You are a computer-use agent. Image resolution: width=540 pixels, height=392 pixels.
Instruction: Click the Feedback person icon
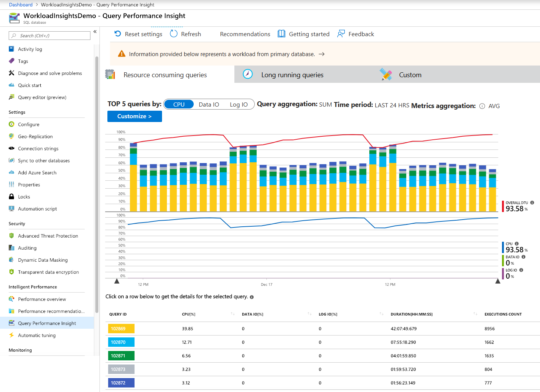(341, 34)
